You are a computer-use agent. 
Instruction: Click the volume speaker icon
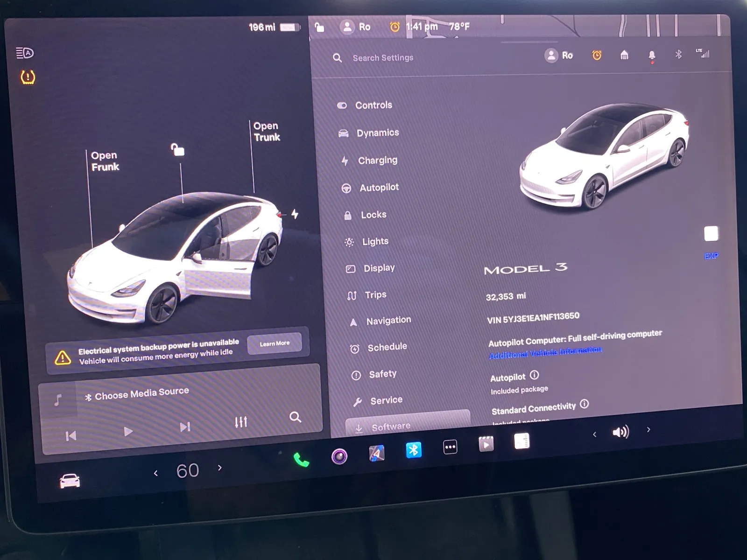[x=620, y=432]
